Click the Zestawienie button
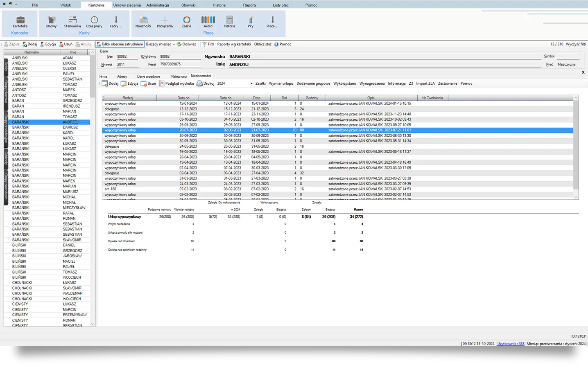588x365 pixels. [448, 83]
